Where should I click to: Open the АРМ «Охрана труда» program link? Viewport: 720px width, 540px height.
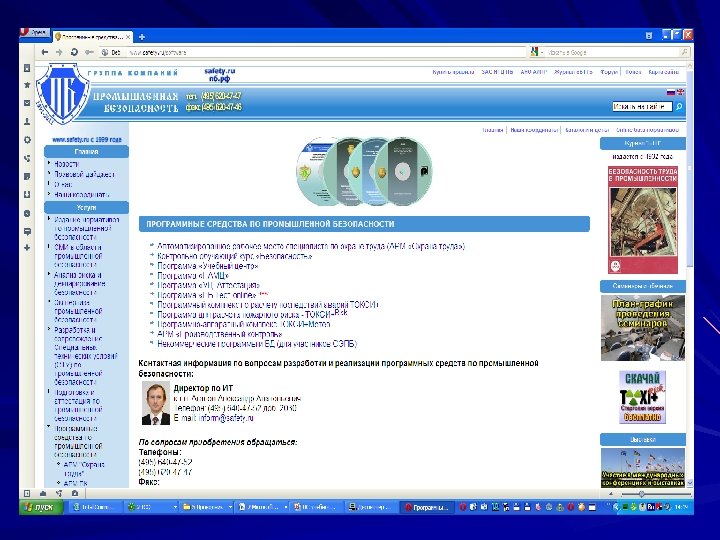click(311, 246)
